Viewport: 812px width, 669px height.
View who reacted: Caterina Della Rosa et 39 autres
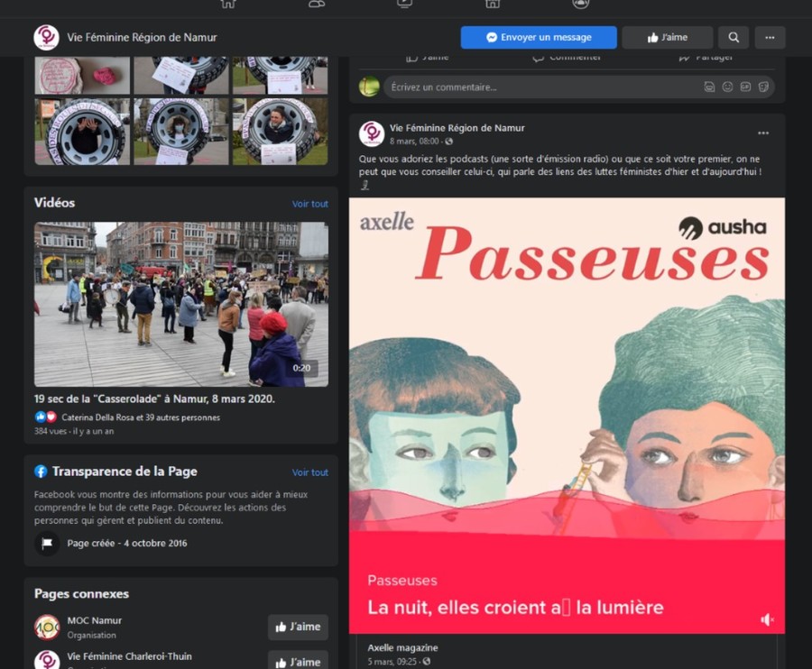[141, 417]
